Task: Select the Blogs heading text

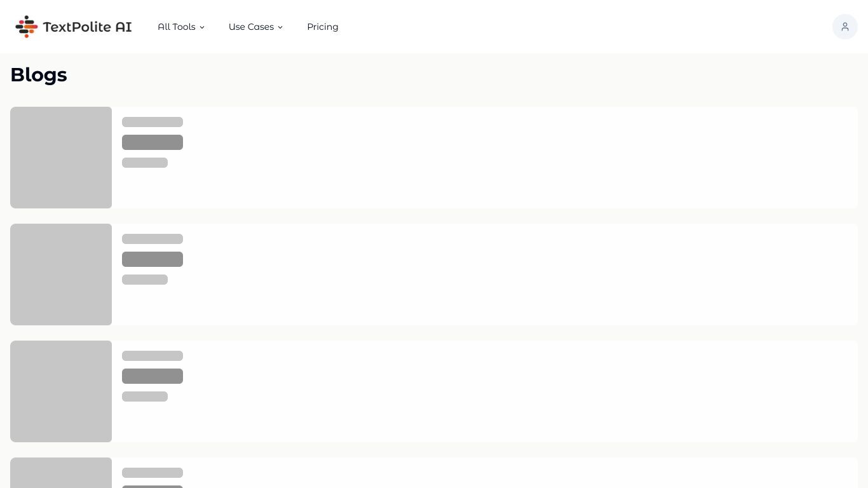Action: (39, 74)
